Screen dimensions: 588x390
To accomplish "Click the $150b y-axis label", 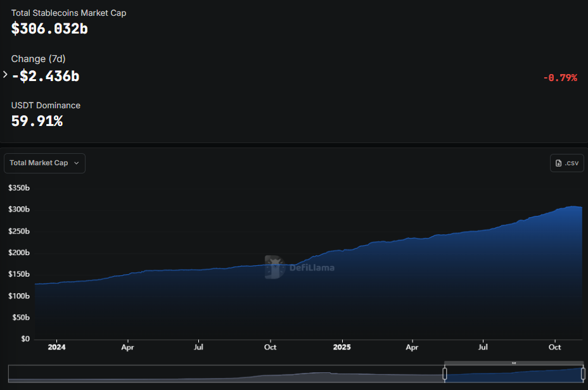I will pyautogui.click(x=19, y=274).
